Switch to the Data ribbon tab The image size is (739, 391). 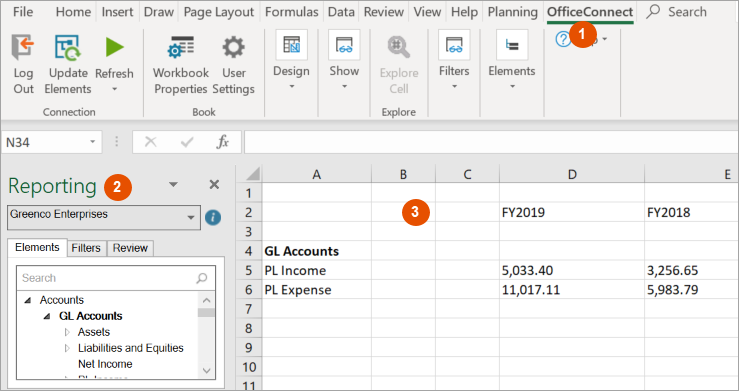[341, 12]
